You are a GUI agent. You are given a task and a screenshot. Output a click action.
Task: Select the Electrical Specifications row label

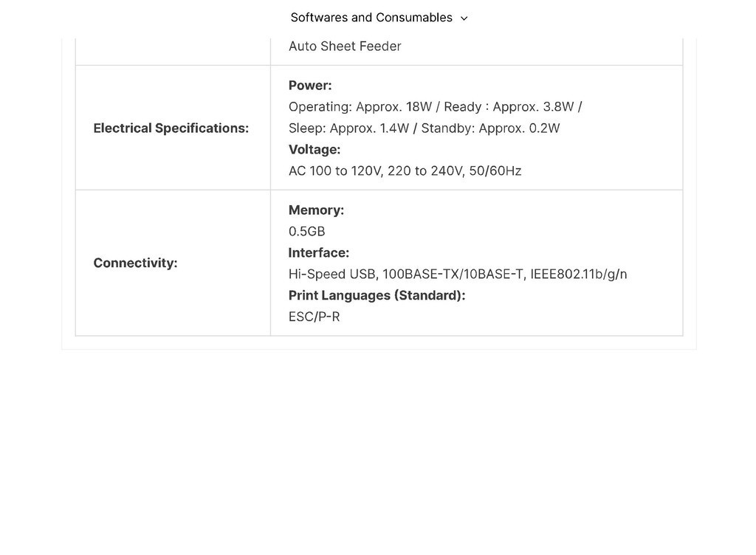click(171, 128)
